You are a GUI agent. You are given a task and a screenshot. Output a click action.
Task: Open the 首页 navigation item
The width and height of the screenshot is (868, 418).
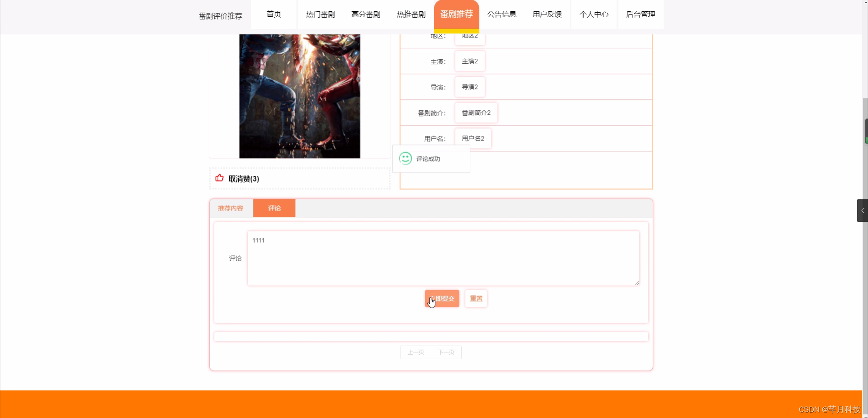[x=274, y=14]
